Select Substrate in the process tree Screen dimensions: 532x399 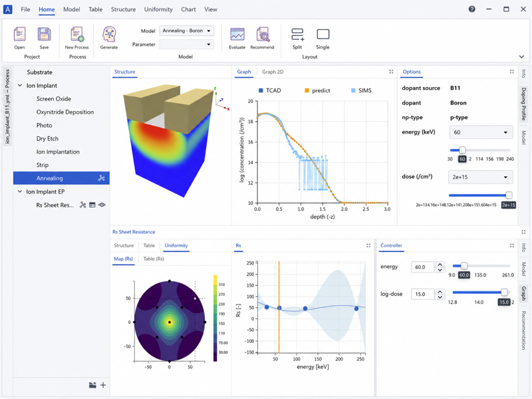pyautogui.click(x=40, y=72)
